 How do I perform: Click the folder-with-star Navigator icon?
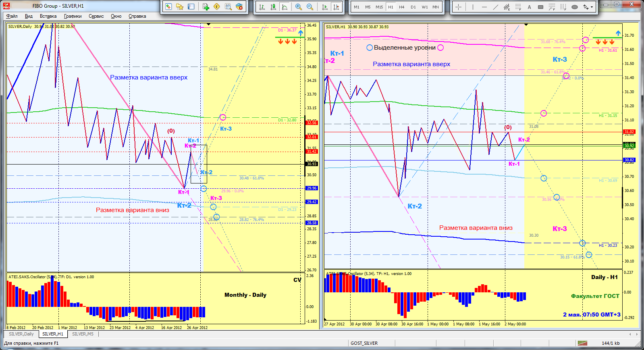point(180,7)
